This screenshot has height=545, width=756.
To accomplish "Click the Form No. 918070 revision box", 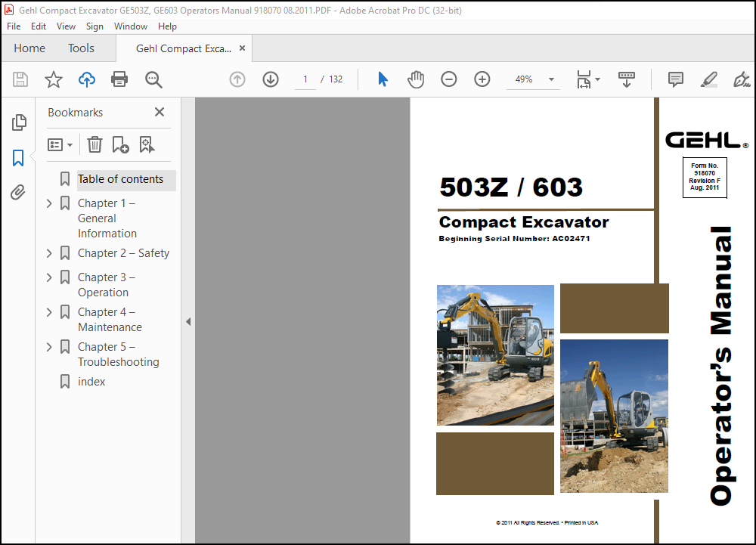I will (705, 178).
